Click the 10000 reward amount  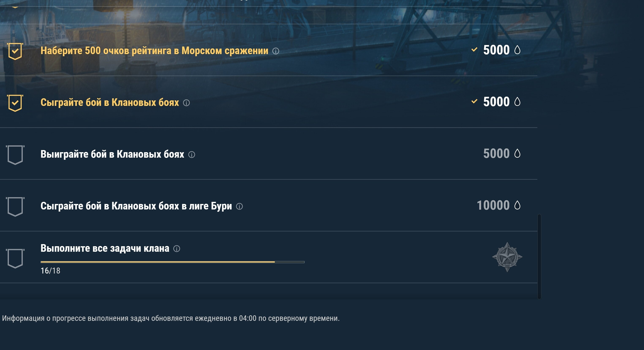493,205
